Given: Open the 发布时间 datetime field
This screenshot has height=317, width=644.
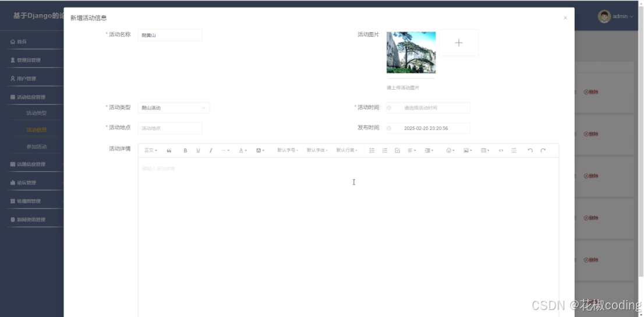Looking at the screenshot, I should coord(428,128).
